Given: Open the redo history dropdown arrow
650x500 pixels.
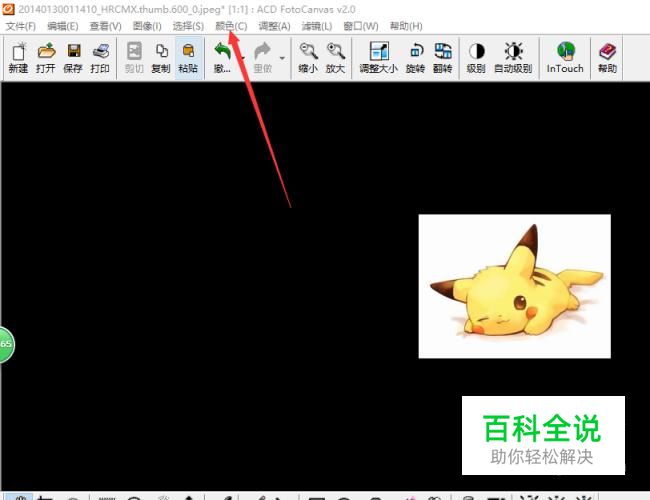Looking at the screenshot, I should click(282, 58).
